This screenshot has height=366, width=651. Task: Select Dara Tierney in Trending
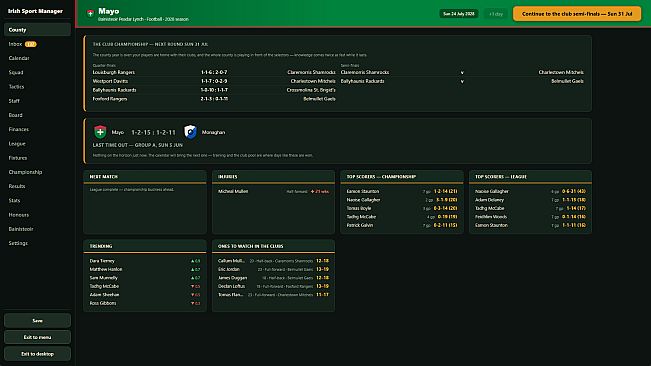click(x=102, y=261)
